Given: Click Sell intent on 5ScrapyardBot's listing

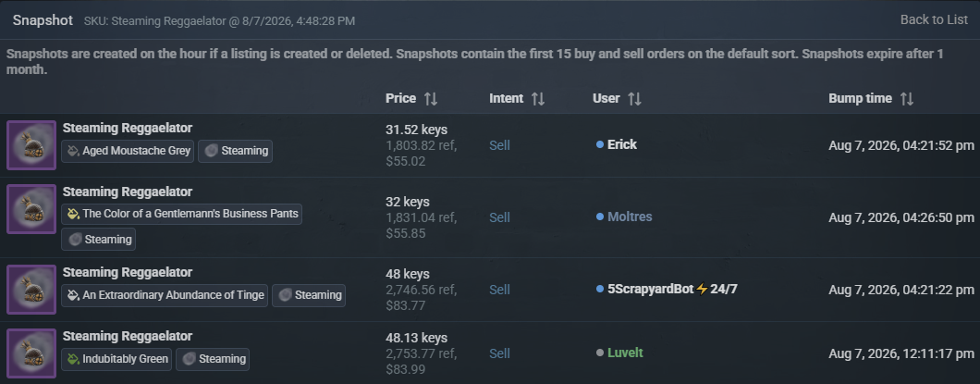Looking at the screenshot, I should point(499,290).
